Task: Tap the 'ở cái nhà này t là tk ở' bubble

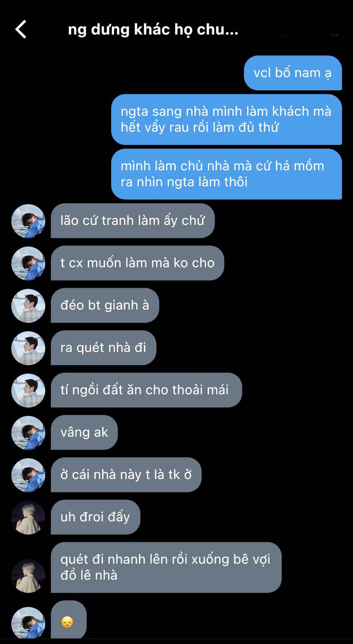Action: (x=126, y=475)
